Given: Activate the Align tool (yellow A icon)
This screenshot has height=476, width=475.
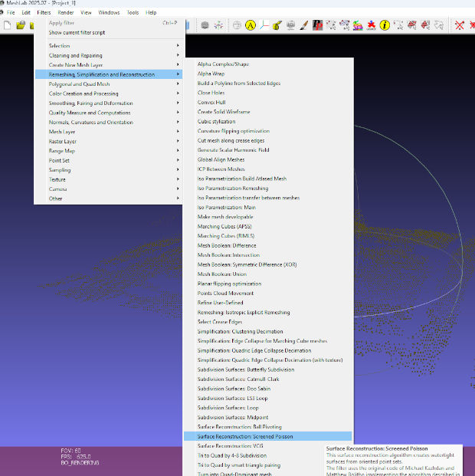Looking at the screenshot, I should [250, 25].
